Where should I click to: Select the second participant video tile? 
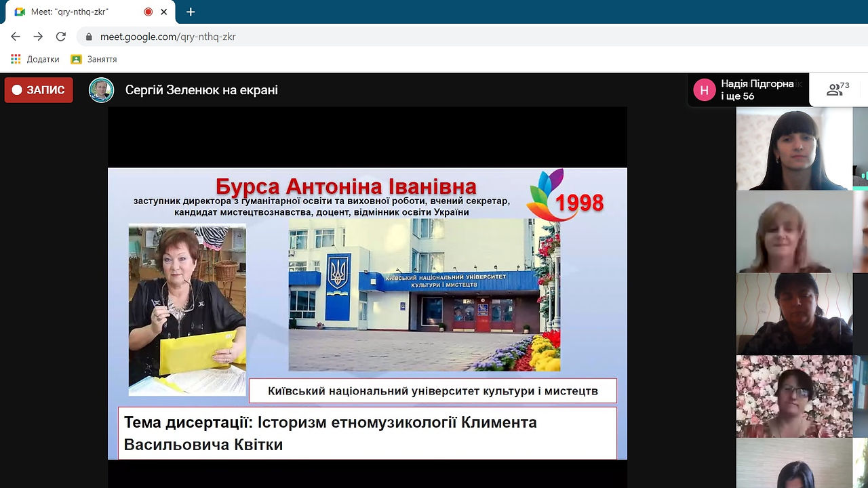pyautogui.click(x=794, y=231)
